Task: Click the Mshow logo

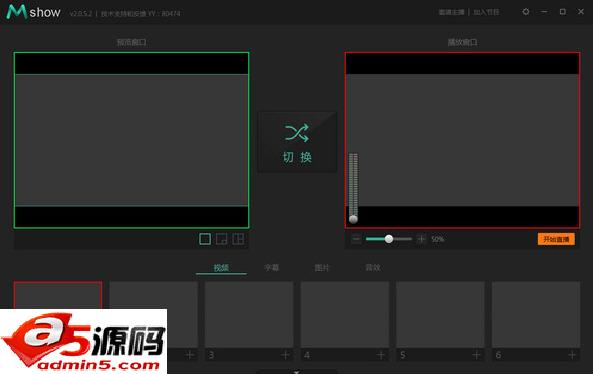Action: click(34, 12)
